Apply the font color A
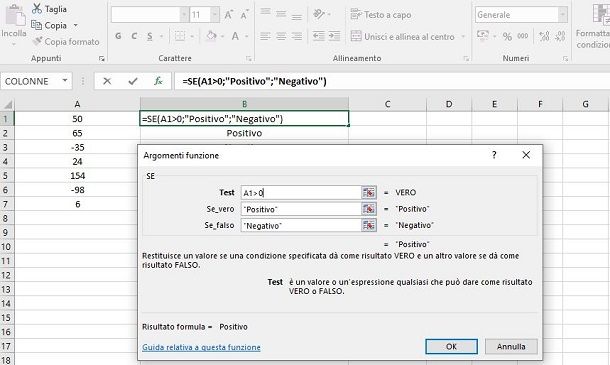This screenshot has width=610, height=365. click(235, 36)
